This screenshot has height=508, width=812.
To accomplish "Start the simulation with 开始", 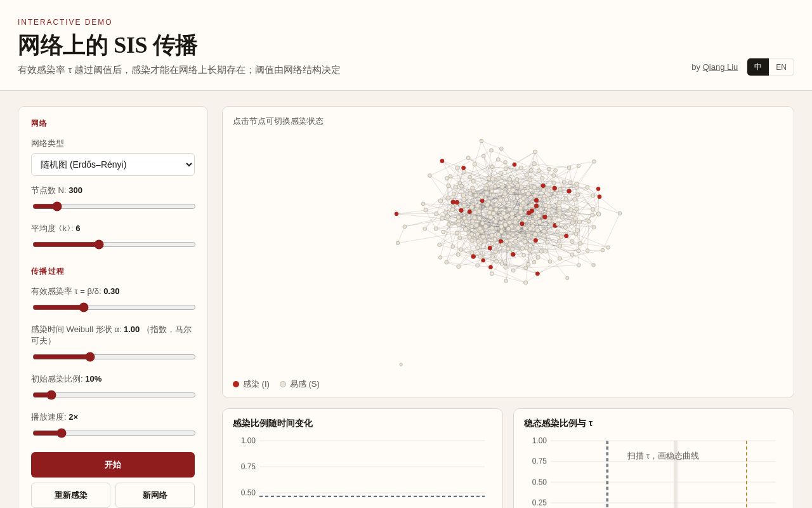I will pyautogui.click(x=113, y=465).
